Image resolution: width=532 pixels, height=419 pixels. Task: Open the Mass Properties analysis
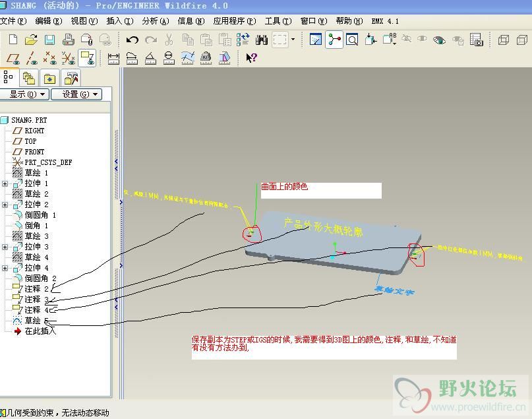pos(206,58)
